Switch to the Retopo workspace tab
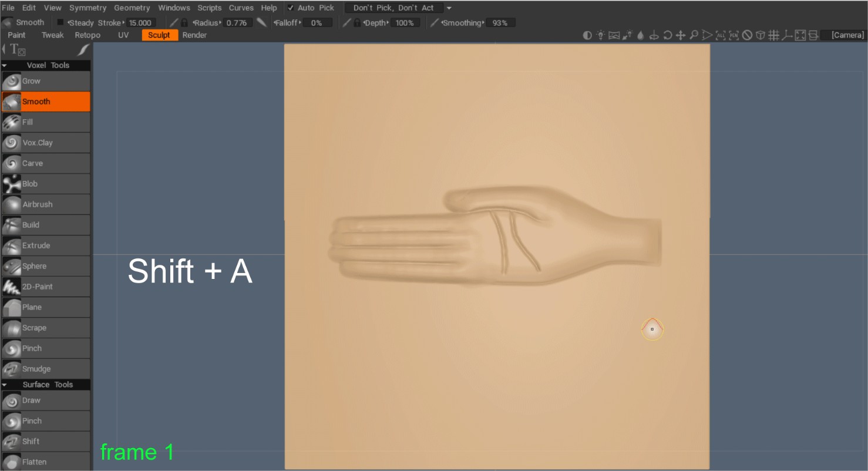The image size is (868, 471). pos(88,35)
